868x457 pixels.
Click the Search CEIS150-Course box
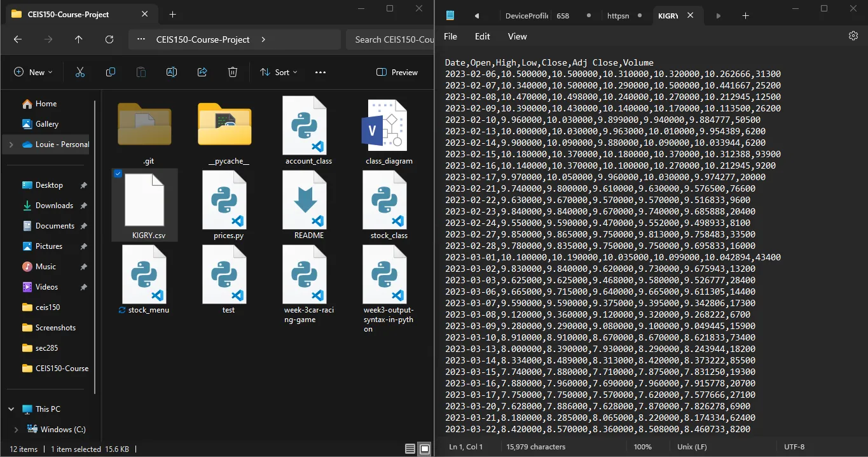(390, 39)
